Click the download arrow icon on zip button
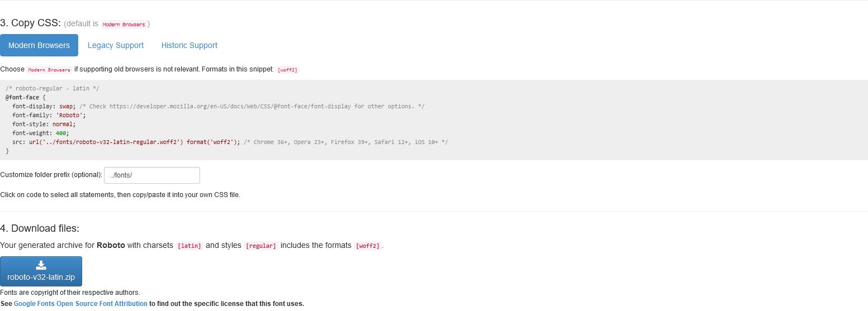The image size is (868, 311). (41, 265)
